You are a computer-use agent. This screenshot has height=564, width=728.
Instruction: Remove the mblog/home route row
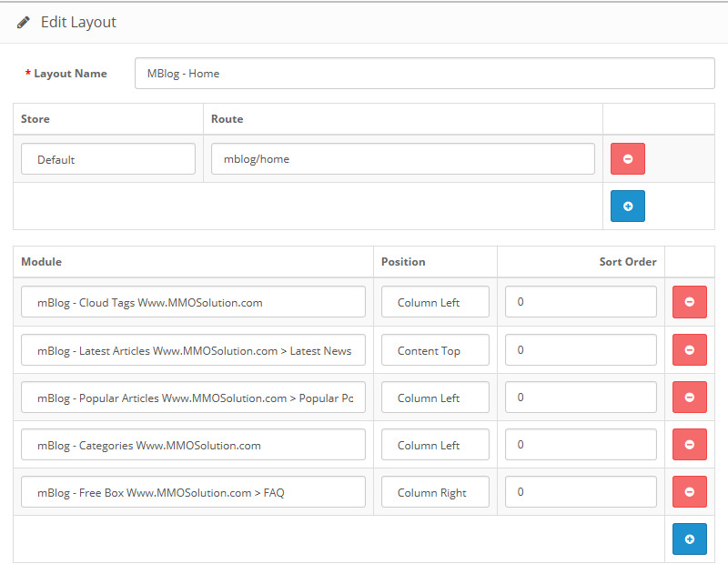click(x=627, y=158)
